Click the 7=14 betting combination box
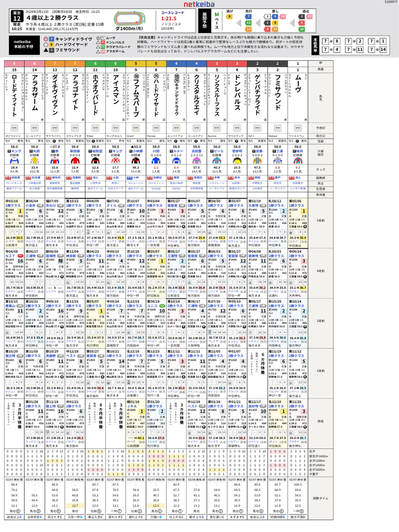Viewport: 399px width, 532px height. (x=382, y=49)
